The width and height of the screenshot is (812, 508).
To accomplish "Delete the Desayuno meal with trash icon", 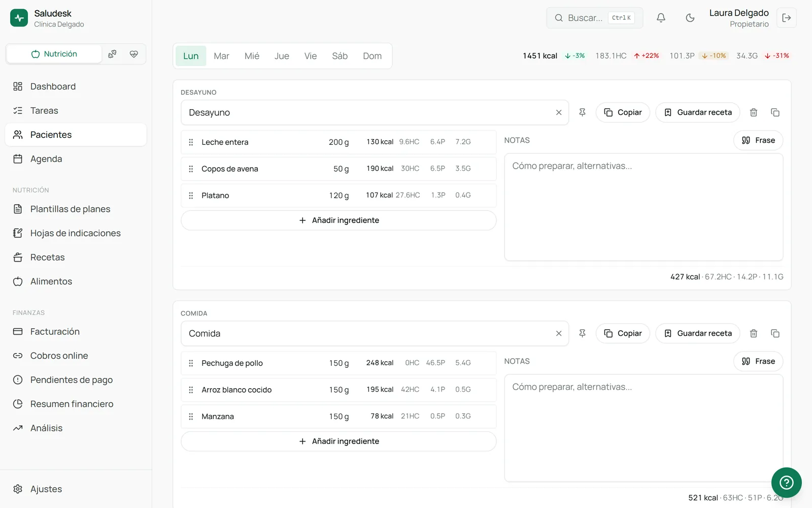I will coord(754,112).
